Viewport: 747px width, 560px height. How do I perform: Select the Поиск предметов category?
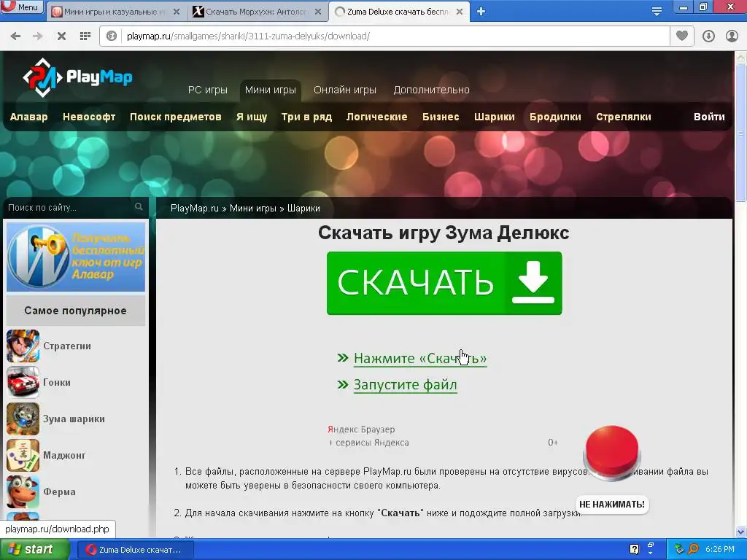(176, 117)
